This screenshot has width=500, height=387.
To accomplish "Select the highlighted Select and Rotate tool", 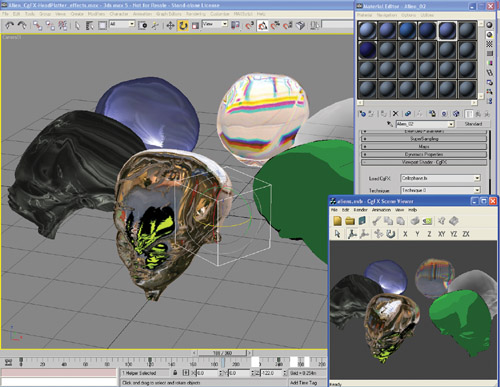I will click(x=183, y=26).
